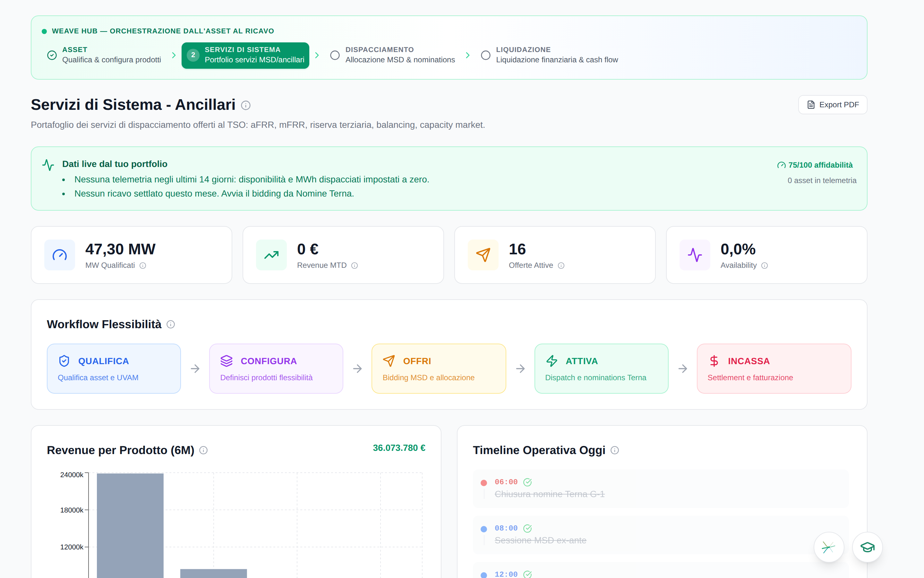Click info icon next to Revenue per Prodotto (6M)
Viewport: 924px width, 578px height.
[203, 450]
